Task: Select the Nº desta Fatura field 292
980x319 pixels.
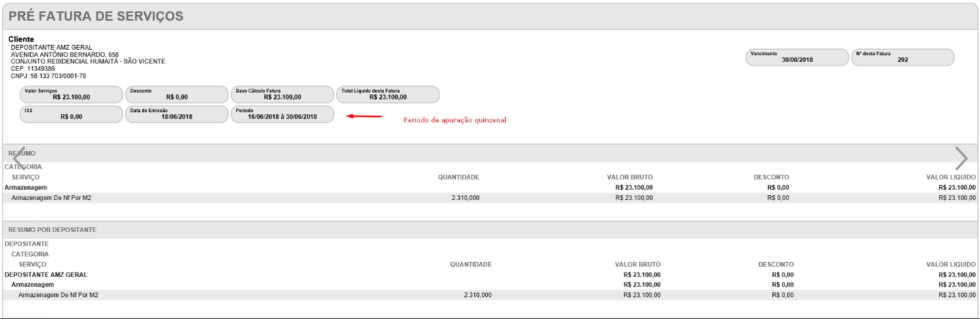Action: 902,57
